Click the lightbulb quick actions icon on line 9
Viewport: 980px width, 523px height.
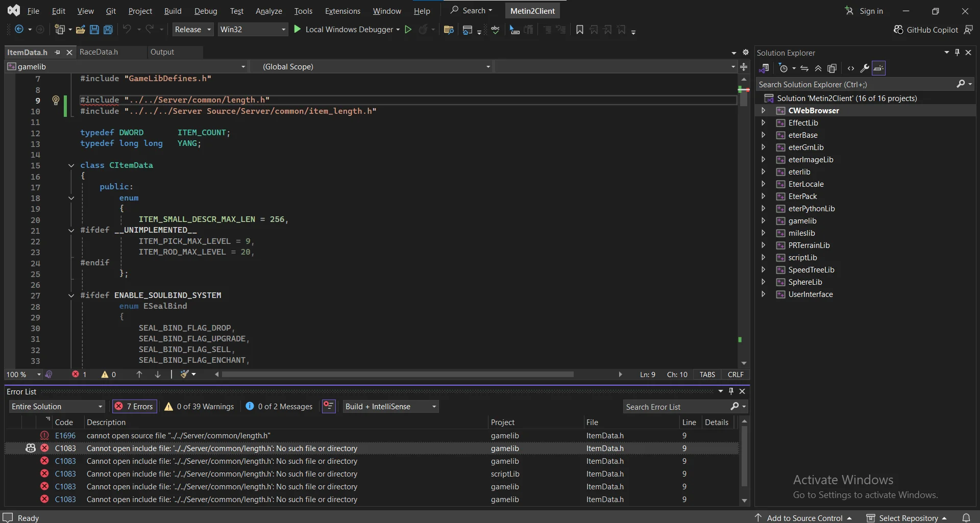click(x=56, y=100)
